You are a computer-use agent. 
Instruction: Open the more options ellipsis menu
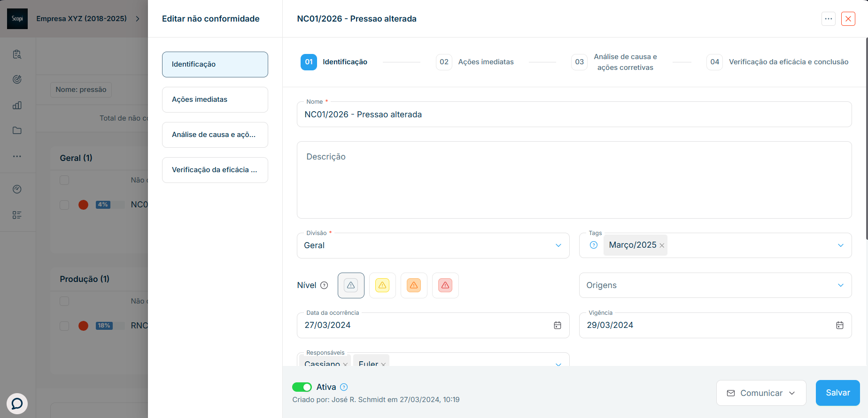pos(829,19)
